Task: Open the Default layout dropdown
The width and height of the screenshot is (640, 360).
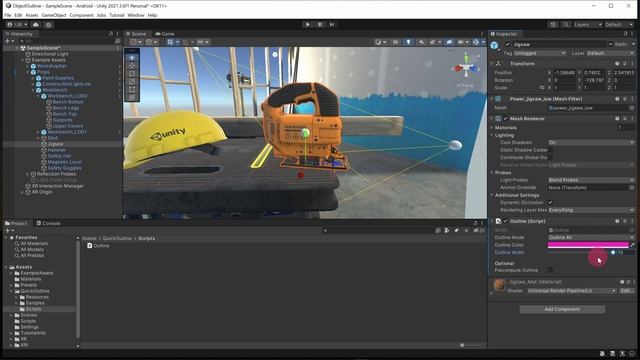Action: [x=619, y=24]
